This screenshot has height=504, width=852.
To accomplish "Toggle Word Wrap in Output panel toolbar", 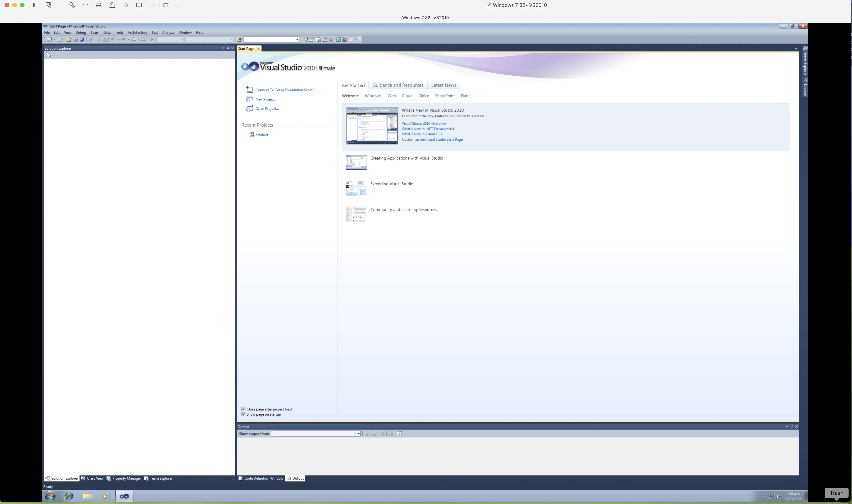I will (x=400, y=434).
